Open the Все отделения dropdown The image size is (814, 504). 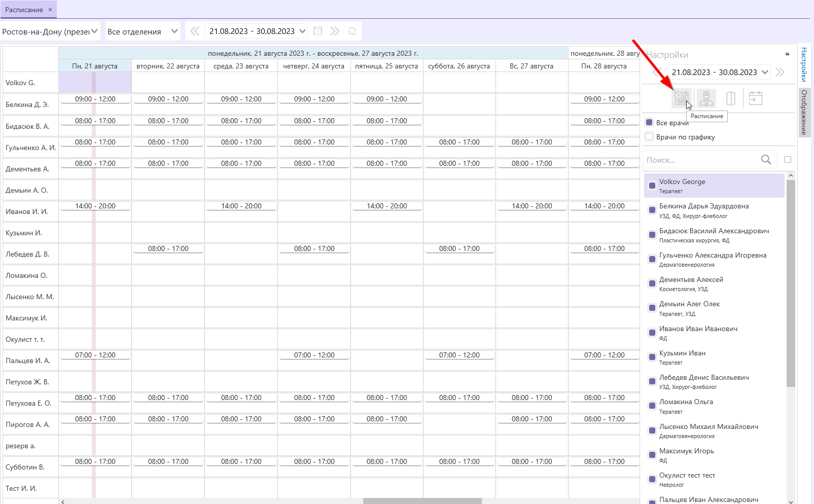tap(143, 31)
